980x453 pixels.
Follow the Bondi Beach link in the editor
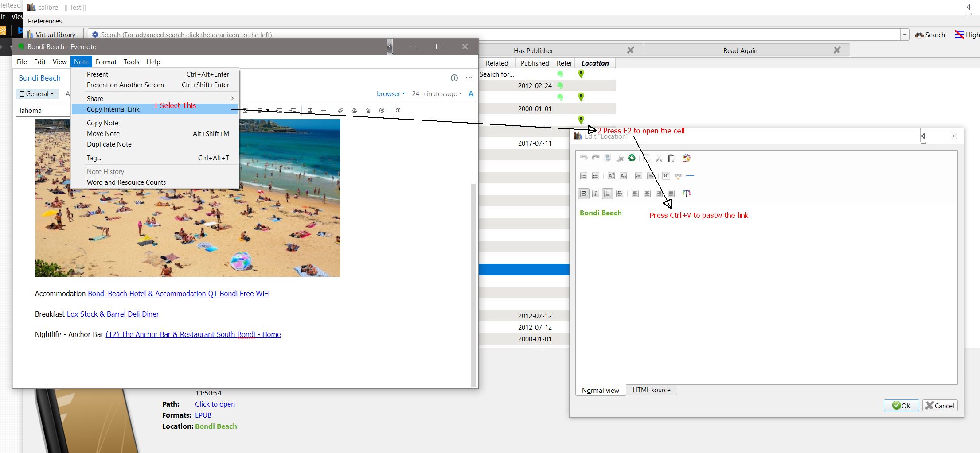601,213
